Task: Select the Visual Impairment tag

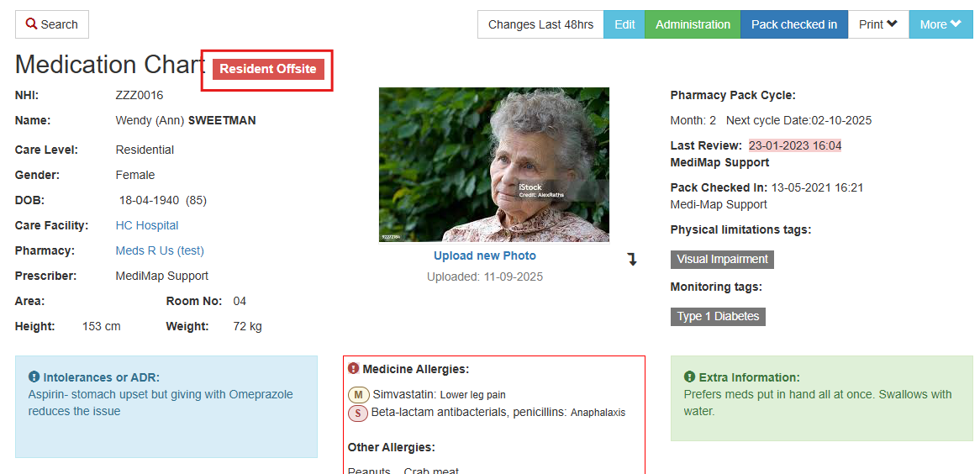Action: [x=722, y=260]
